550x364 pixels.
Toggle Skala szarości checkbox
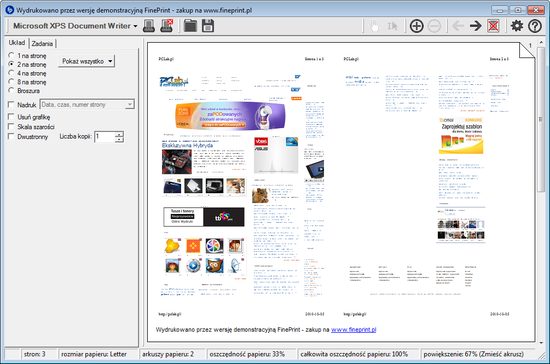[11, 126]
